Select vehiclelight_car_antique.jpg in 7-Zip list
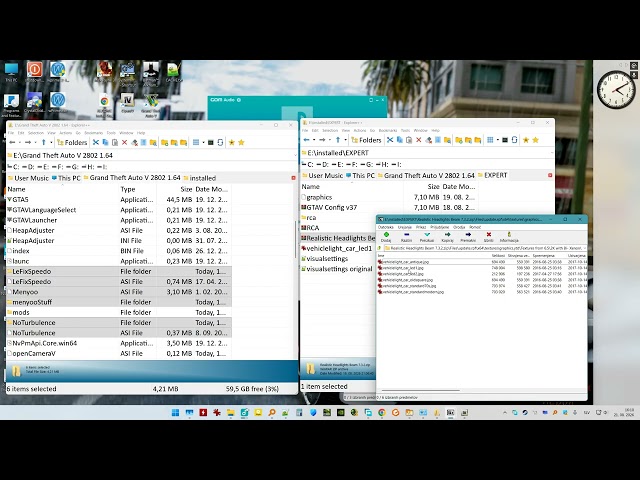The height and width of the screenshot is (480, 640). pyautogui.click(x=406, y=262)
